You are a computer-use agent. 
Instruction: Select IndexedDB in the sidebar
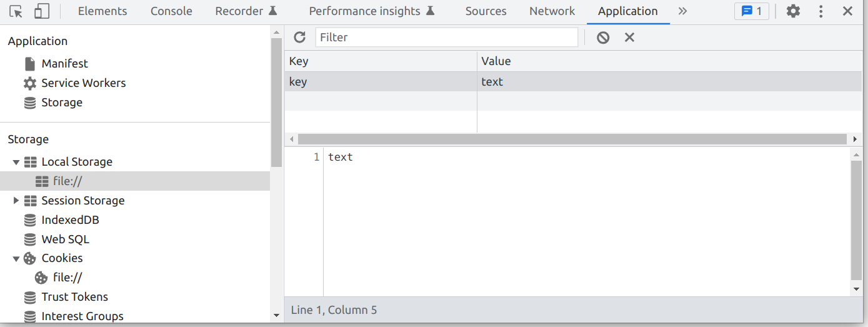click(x=70, y=220)
